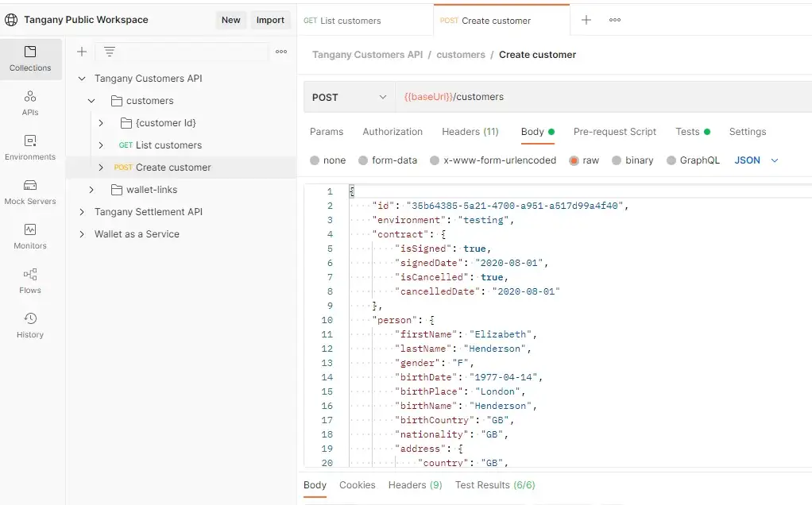The image size is (812, 505).
Task: Click the filter collections icon
Action: [110, 52]
